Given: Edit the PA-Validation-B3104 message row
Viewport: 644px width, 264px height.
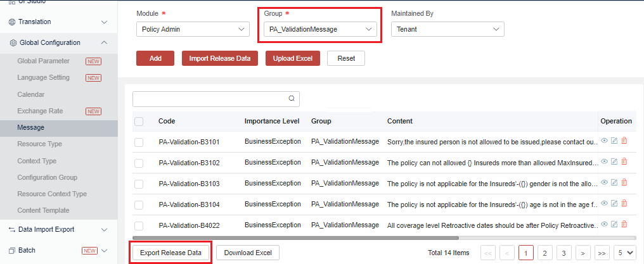Looking at the screenshot, I should point(614,203).
